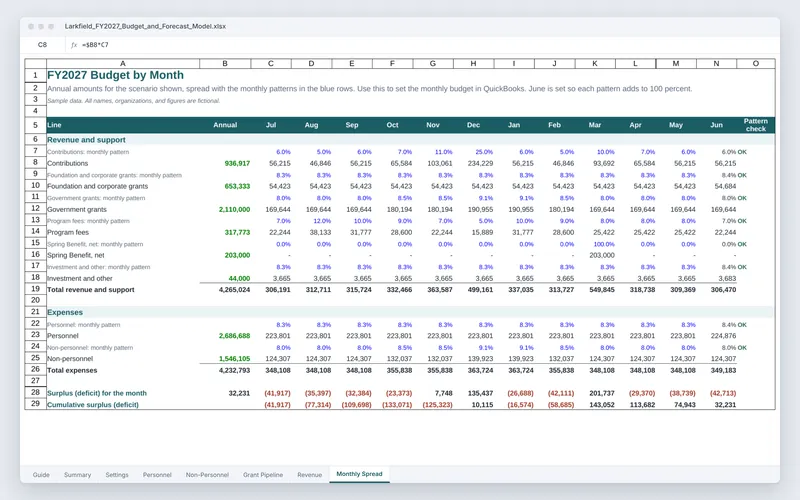Open the Revenue sheet tab
Image resolution: width=800 pixels, height=500 pixels.
coord(310,474)
